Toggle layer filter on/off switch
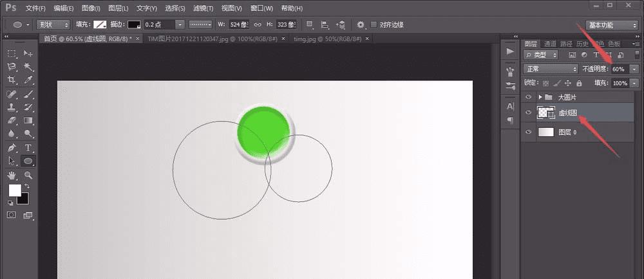 [637, 55]
